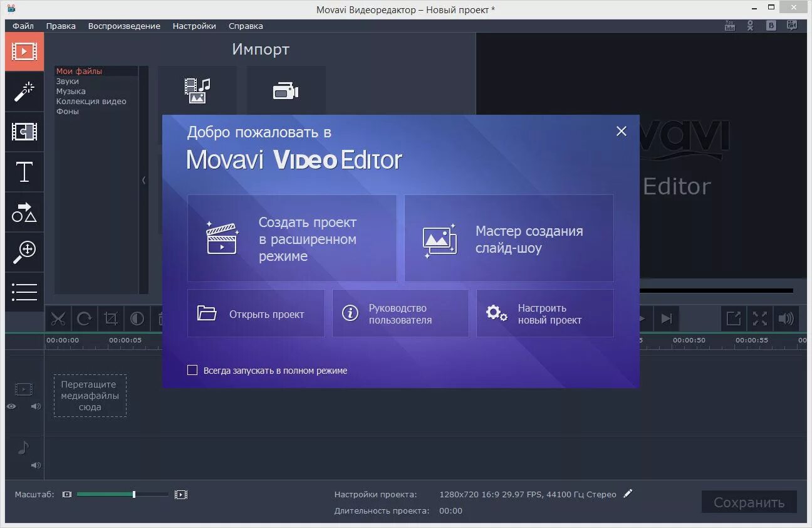Image resolution: width=812 pixels, height=528 pixels.
Task: Click the audio track music note icon
Action: point(23,448)
